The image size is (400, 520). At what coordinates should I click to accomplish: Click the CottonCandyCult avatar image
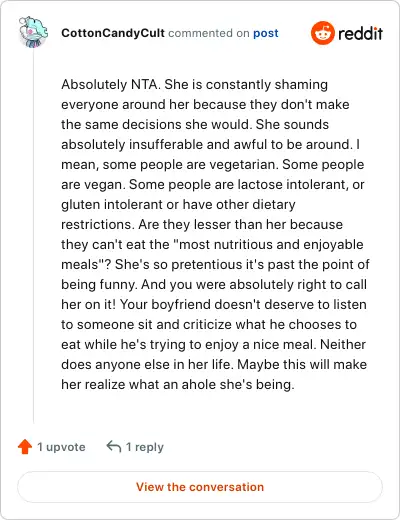[33, 32]
